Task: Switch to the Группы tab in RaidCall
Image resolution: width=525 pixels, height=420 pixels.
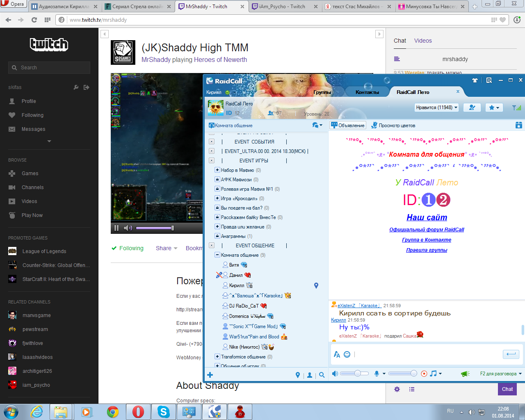Action: coord(322,92)
